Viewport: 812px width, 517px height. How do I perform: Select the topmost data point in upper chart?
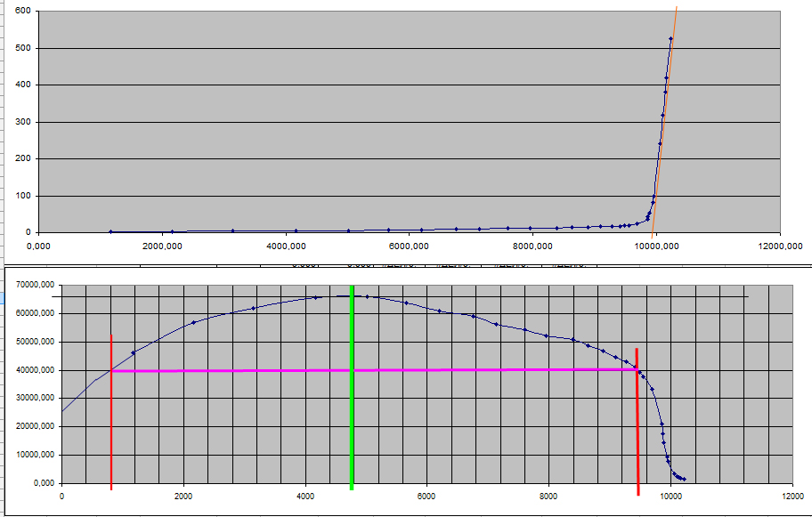click(x=670, y=38)
